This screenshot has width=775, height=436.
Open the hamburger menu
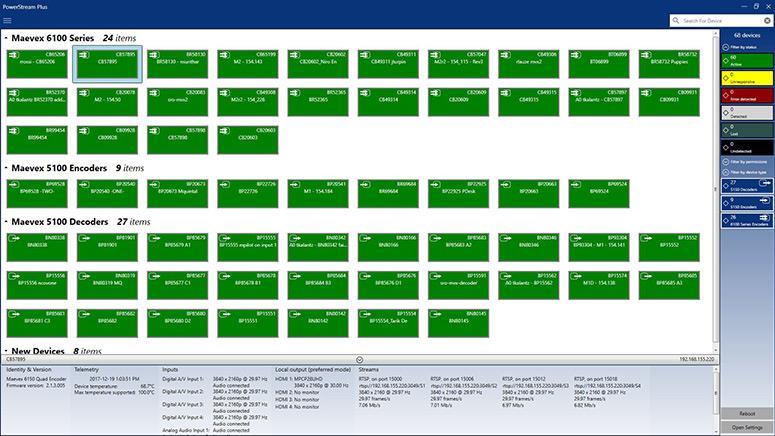8,19
